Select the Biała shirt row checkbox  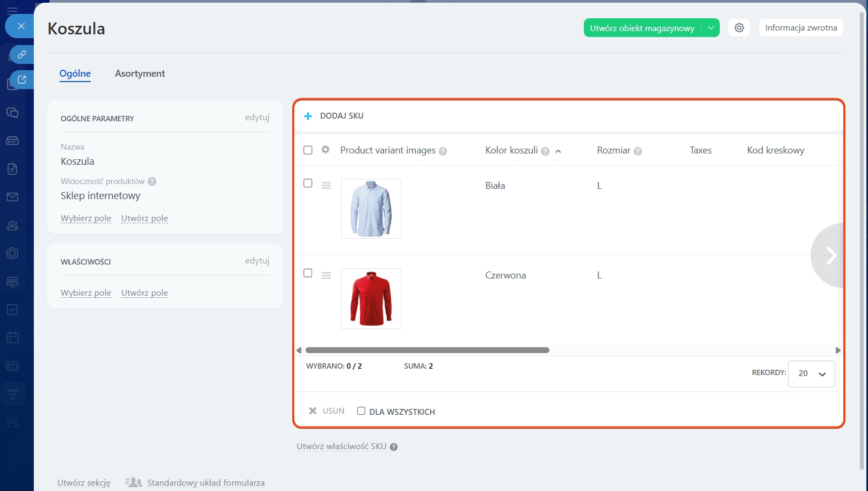pyautogui.click(x=308, y=183)
